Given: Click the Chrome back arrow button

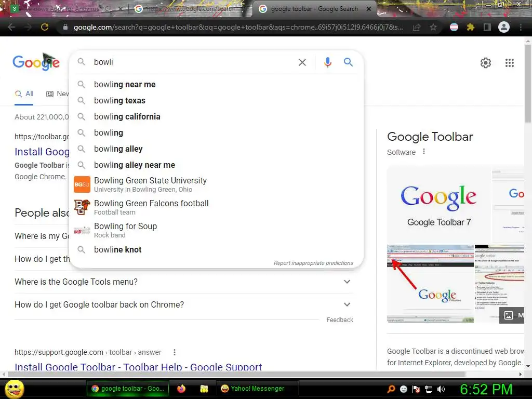Looking at the screenshot, I should pyautogui.click(x=11, y=27).
